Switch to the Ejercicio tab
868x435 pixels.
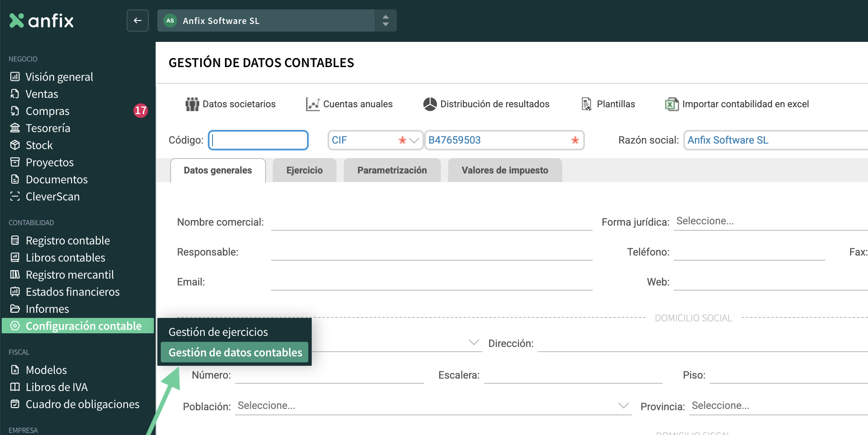coord(304,170)
